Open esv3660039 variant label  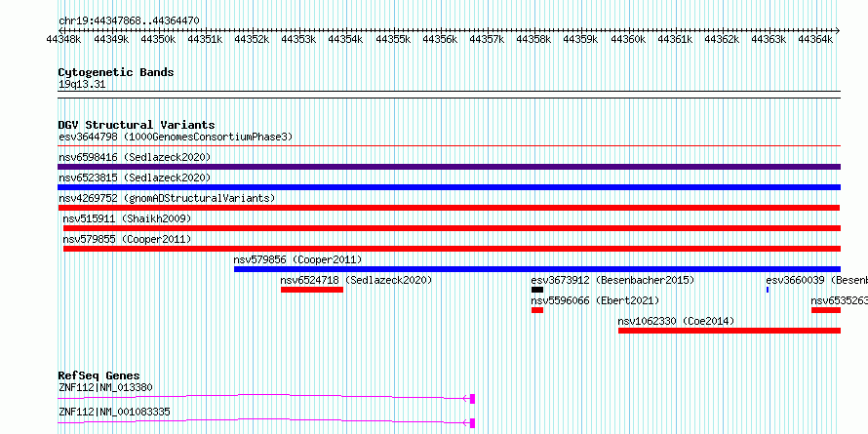coord(816,280)
